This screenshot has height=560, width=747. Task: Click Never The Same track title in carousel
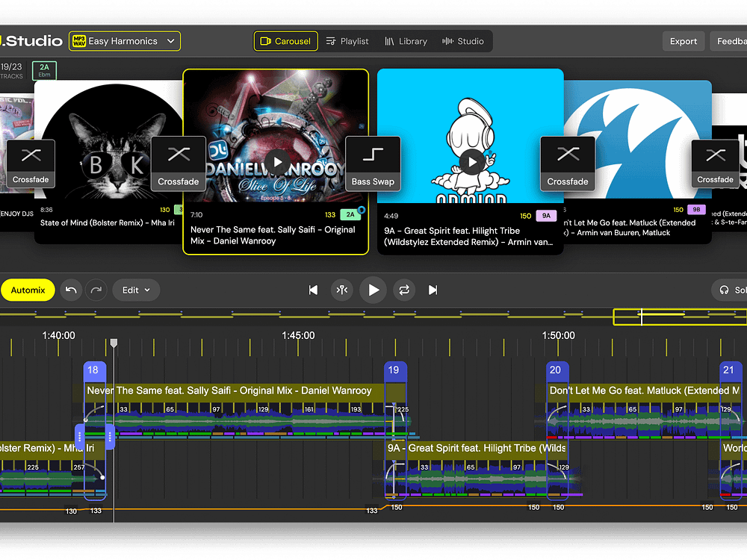coord(273,235)
